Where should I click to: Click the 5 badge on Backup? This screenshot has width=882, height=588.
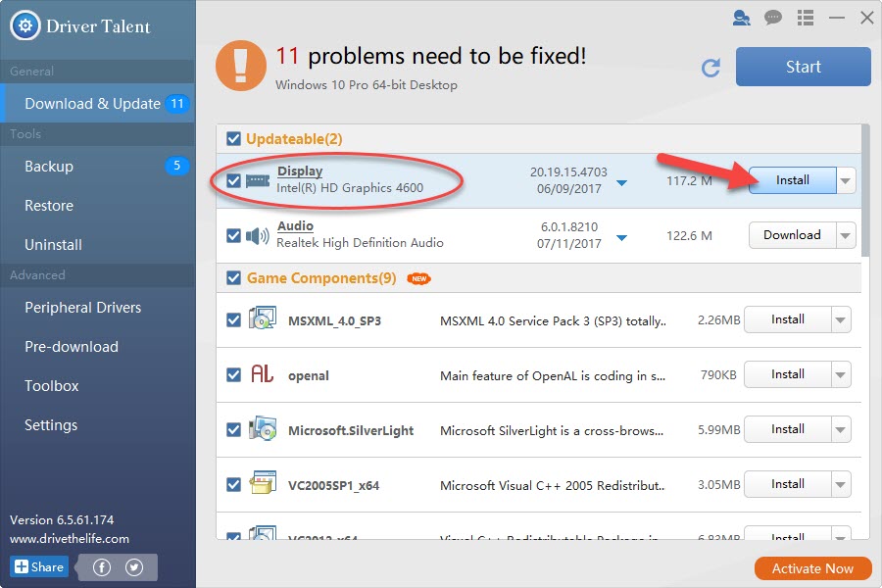(x=176, y=166)
